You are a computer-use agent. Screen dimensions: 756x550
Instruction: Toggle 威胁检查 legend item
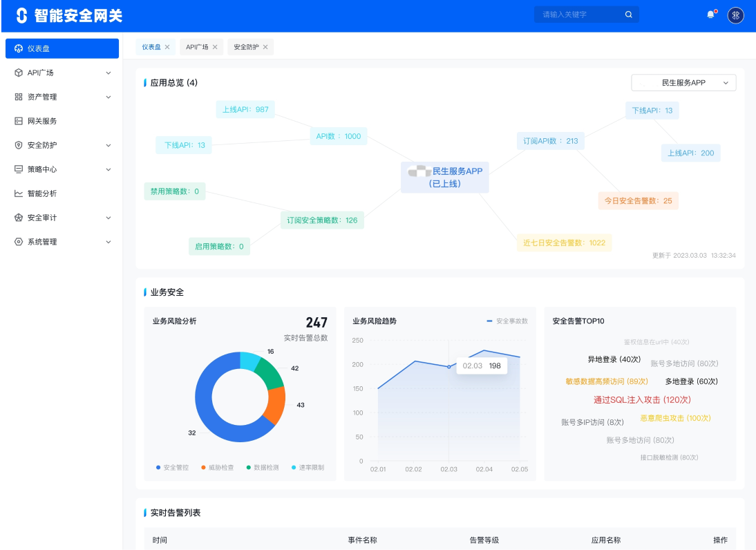218,468
